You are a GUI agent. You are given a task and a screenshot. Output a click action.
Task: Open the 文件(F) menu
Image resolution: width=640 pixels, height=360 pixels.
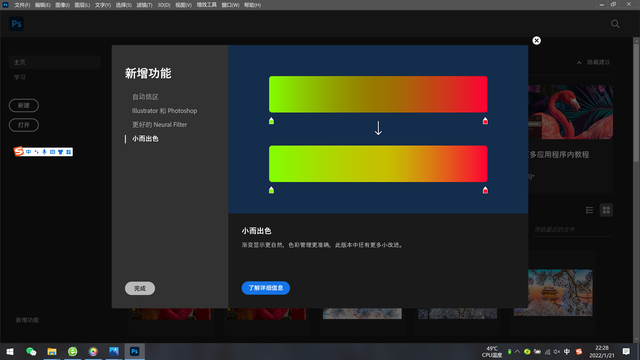click(22, 5)
